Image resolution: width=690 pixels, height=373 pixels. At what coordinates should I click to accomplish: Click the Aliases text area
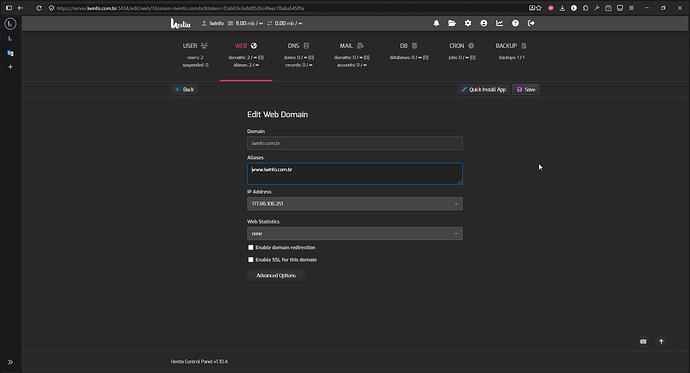(355, 174)
